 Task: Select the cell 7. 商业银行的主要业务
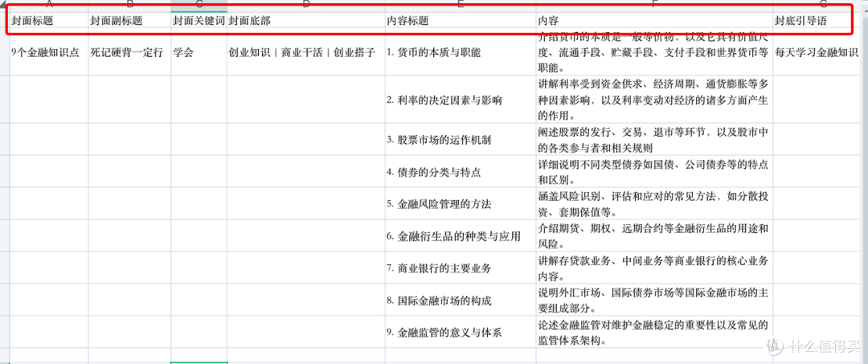click(x=461, y=268)
